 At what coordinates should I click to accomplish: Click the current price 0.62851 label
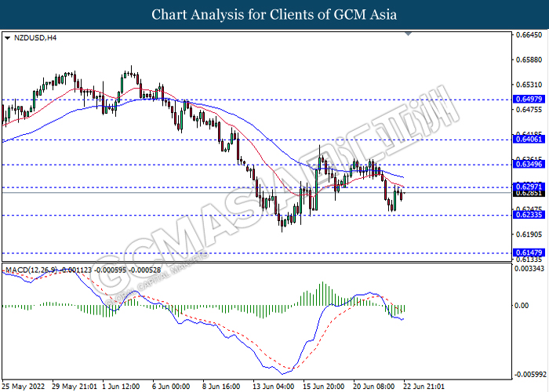pyautogui.click(x=529, y=193)
